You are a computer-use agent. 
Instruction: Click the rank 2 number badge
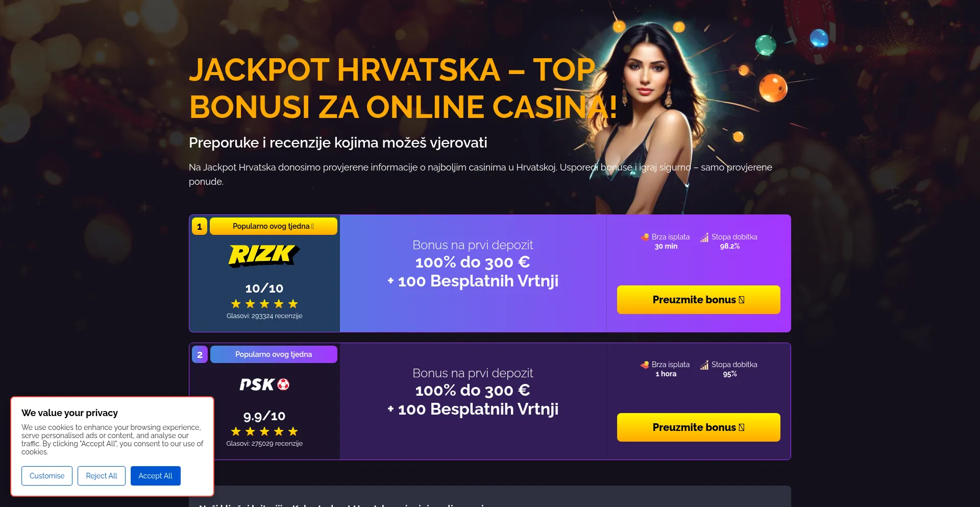[200, 354]
